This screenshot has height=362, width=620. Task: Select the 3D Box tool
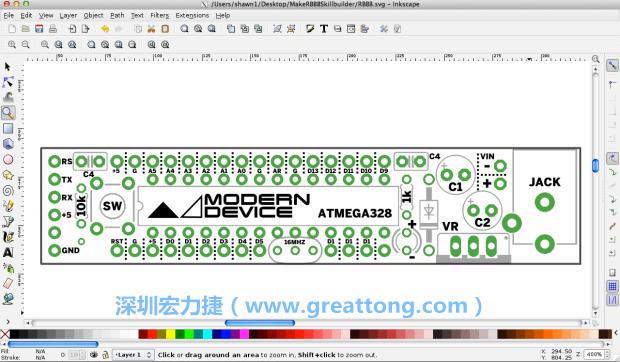pyautogui.click(x=8, y=144)
